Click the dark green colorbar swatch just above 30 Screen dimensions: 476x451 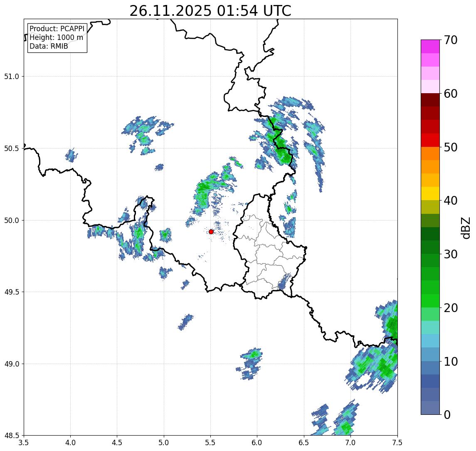[x=430, y=247]
